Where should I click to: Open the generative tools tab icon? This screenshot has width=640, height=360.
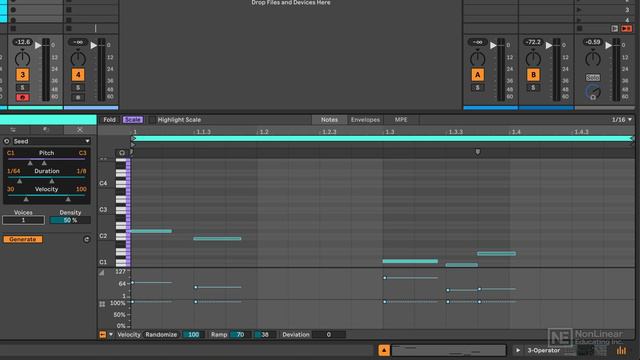[x=80, y=130]
